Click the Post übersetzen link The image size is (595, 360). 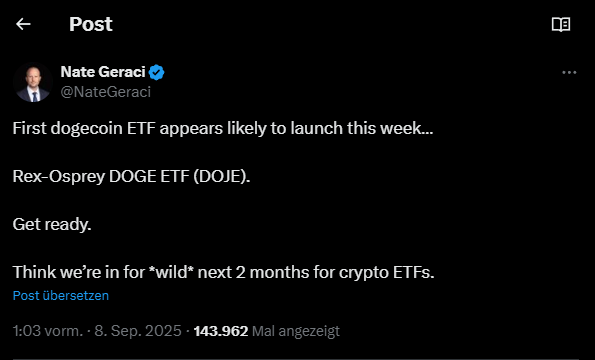[x=61, y=296]
